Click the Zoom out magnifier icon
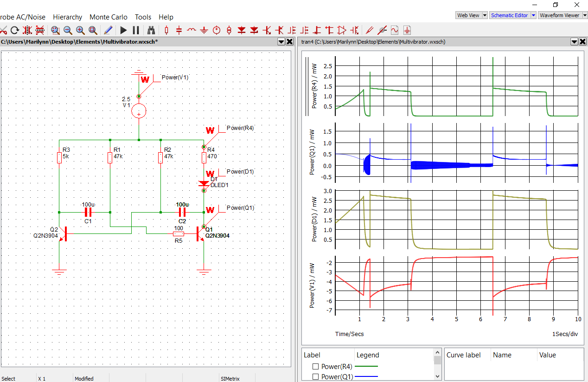The image size is (588, 382). tap(68, 30)
